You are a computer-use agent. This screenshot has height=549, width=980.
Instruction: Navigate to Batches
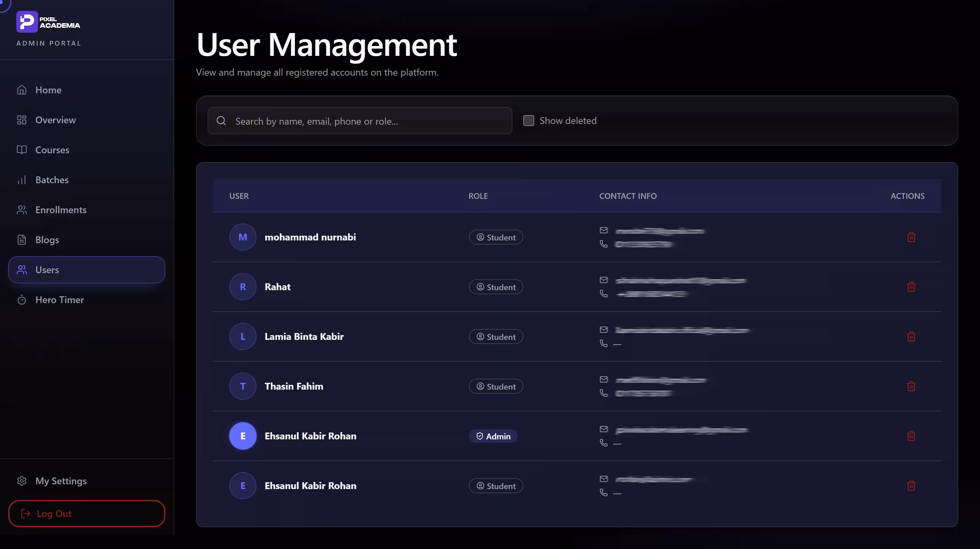point(87,180)
